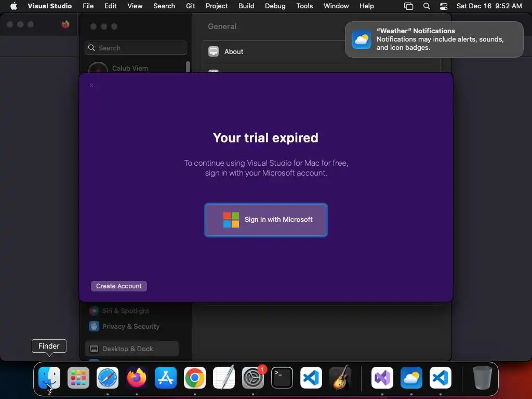532x399 pixels.
Task: Click the Firefox icon in background window titlebar
Action: tap(65, 24)
